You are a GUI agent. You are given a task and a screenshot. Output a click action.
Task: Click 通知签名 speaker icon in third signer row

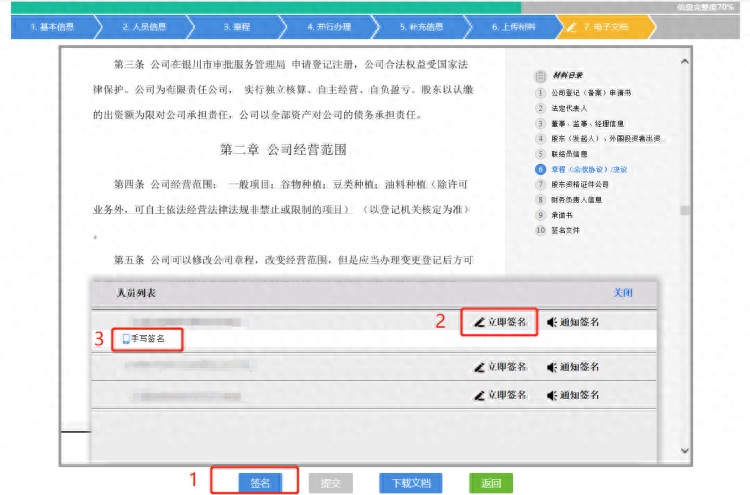pyautogui.click(x=552, y=367)
